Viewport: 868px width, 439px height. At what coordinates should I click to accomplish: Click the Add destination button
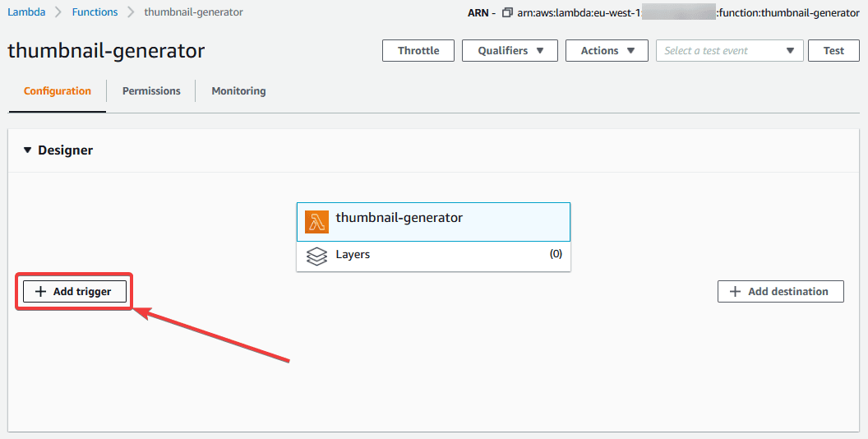(x=780, y=291)
